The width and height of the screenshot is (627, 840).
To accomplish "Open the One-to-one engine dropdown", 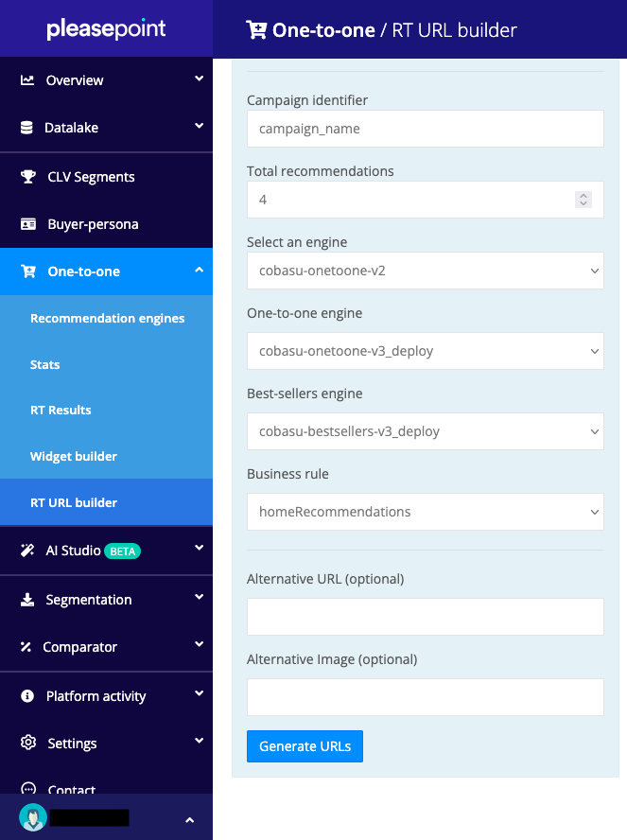I will 425,351.
